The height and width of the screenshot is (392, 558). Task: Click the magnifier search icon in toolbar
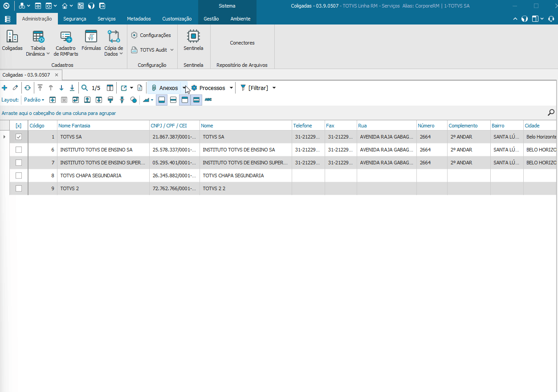point(85,88)
